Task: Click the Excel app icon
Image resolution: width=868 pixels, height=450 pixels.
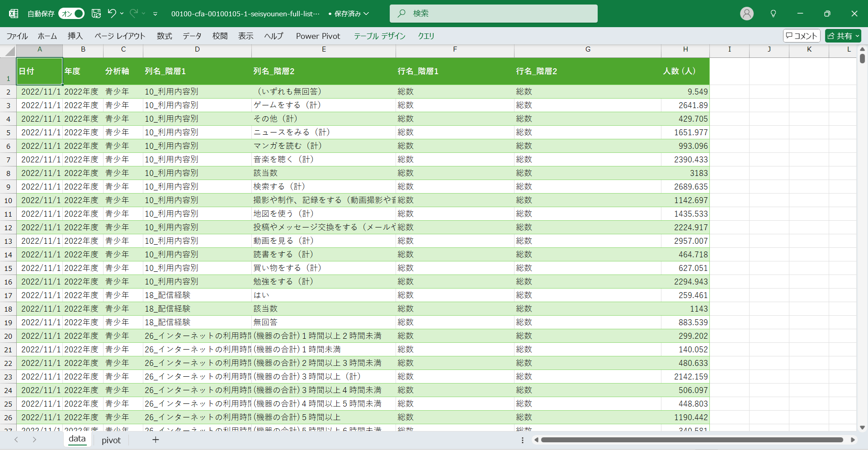Action: tap(14, 14)
